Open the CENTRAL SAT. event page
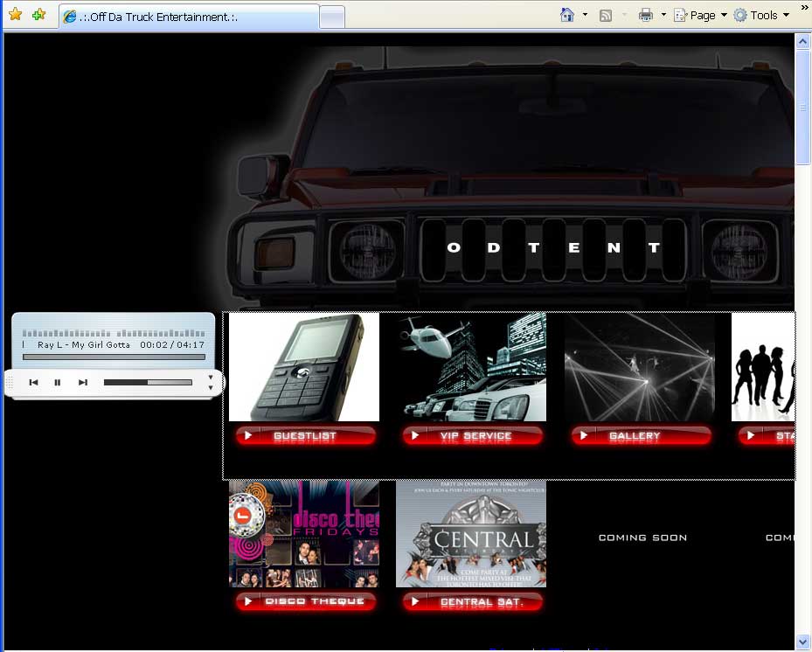Screen dimensions: 812x652 [472, 601]
